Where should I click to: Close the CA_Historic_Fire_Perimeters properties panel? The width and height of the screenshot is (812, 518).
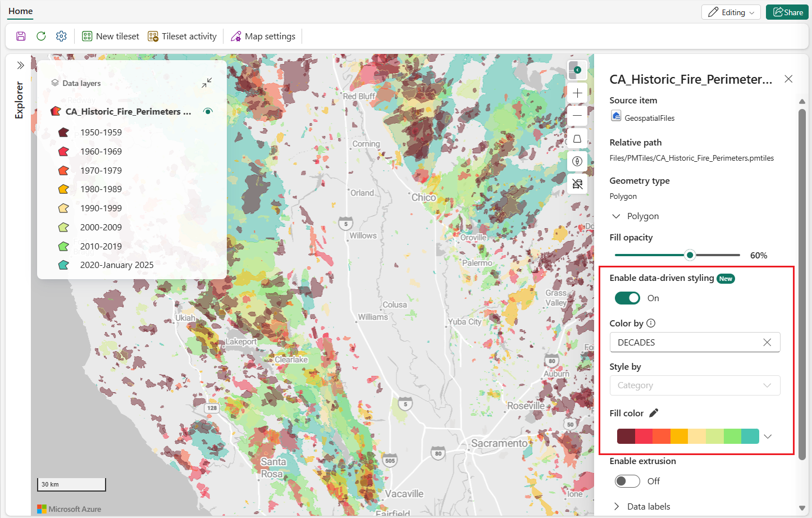[788, 79]
